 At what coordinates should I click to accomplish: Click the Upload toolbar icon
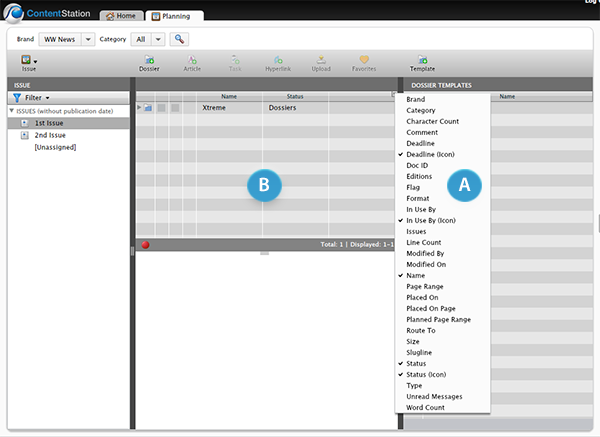tap(321, 63)
